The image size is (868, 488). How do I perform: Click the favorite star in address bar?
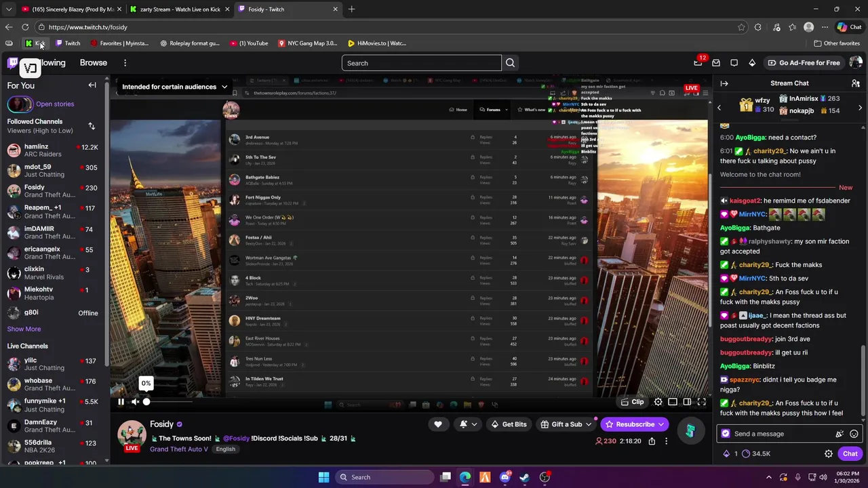741,27
